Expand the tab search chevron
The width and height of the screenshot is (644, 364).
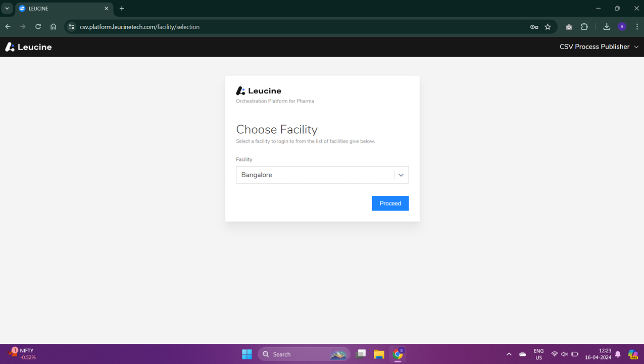pos(7,9)
